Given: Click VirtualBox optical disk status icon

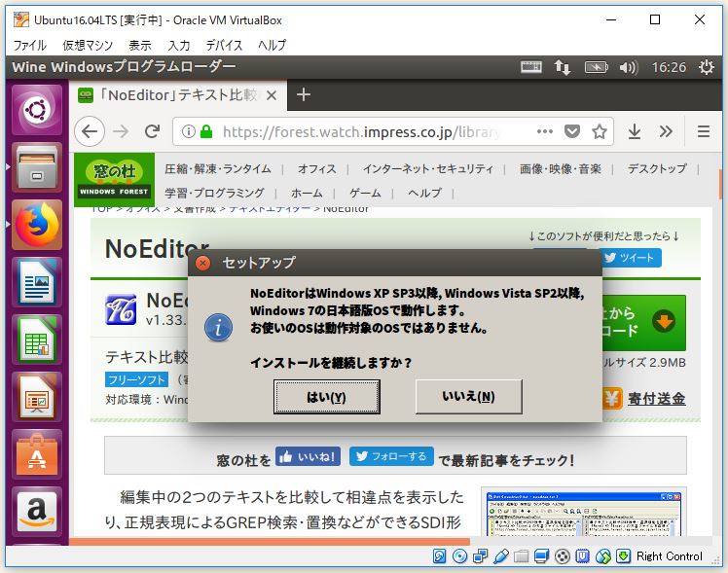Looking at the screenshot, I should (459, 555).
